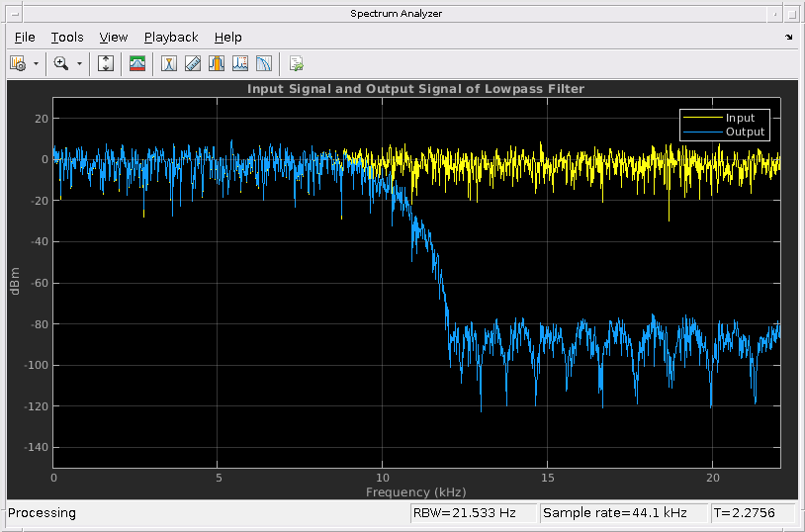805x532 pixels.
Task: Expand the Zoom tool dropdown arrow
Action: point(80,63)
